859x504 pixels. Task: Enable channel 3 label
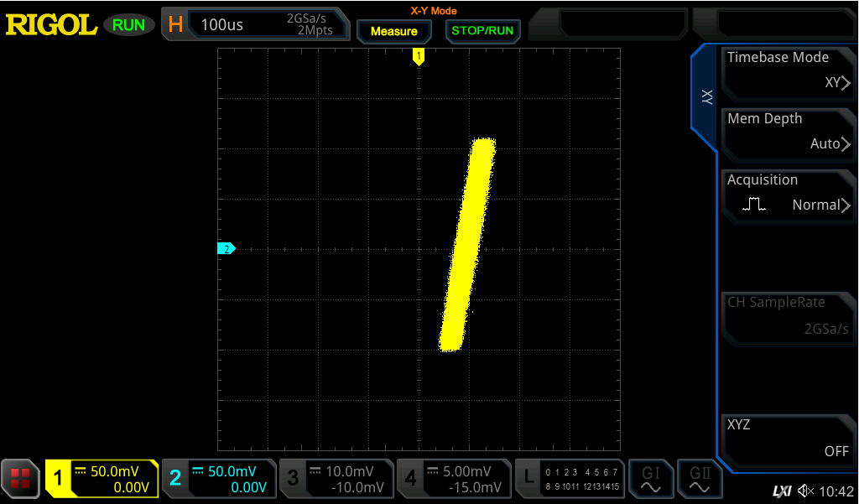point(293,478)
